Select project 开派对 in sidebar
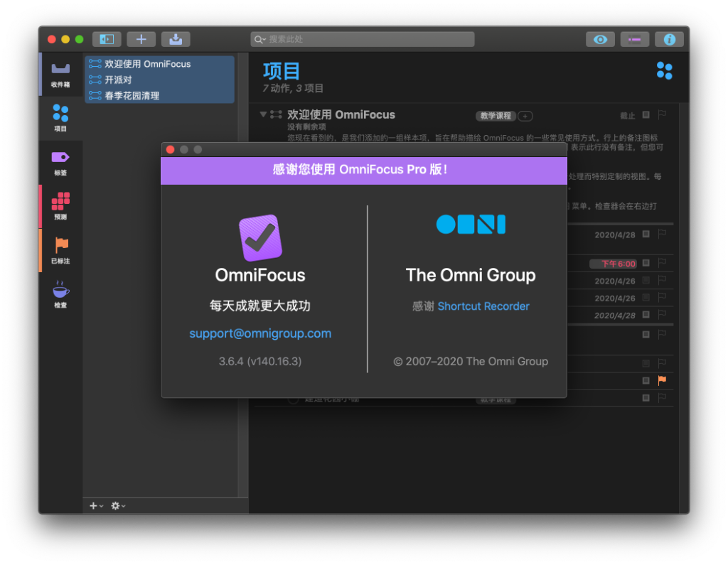The height and width of the screenshot is (565, 728). click(x=159, y=80)
